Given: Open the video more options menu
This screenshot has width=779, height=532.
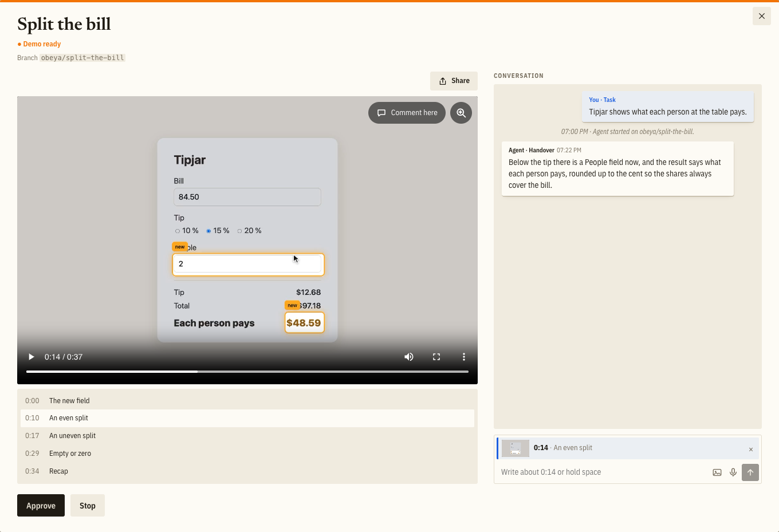Looking at the screenshot, I should [x=464, y=357].
